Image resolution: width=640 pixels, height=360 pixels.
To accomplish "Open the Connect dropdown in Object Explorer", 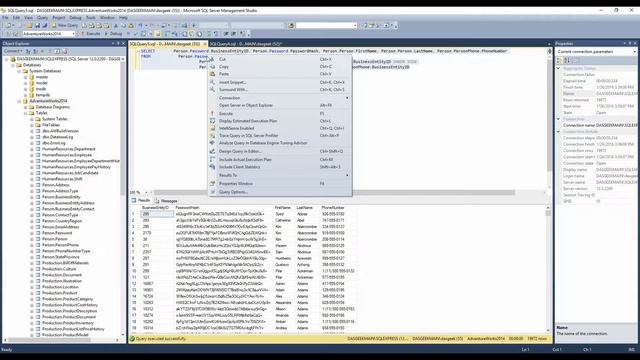I will [x=13, y=51].
